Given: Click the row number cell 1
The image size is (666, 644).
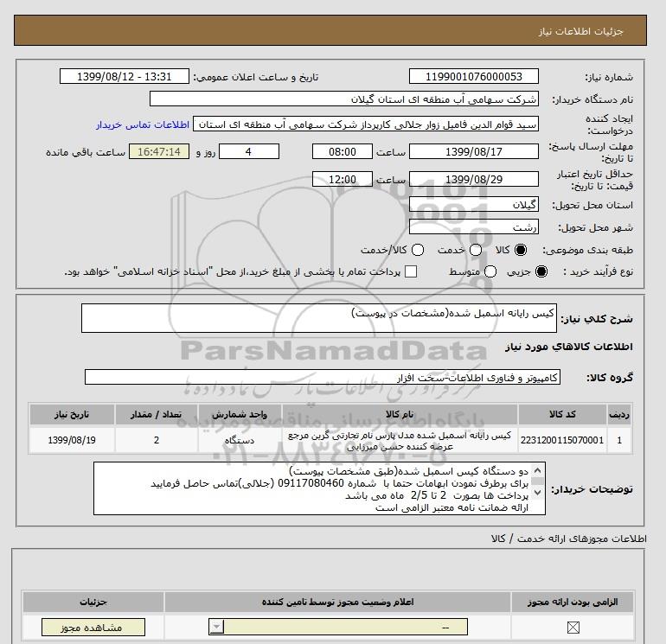Looking at the screenshot, I should tap(618, 440).
